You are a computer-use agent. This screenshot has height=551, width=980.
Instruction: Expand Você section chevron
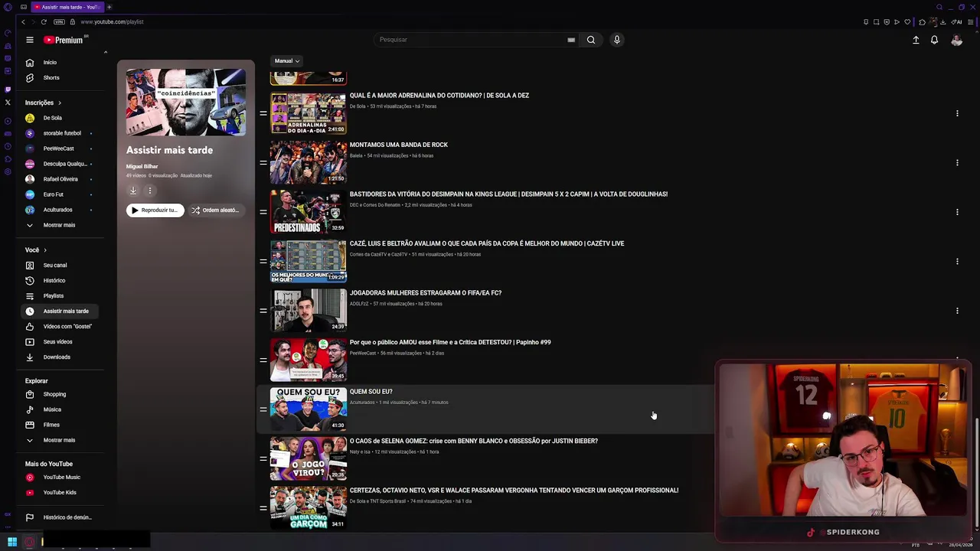[x=45, y=250]
